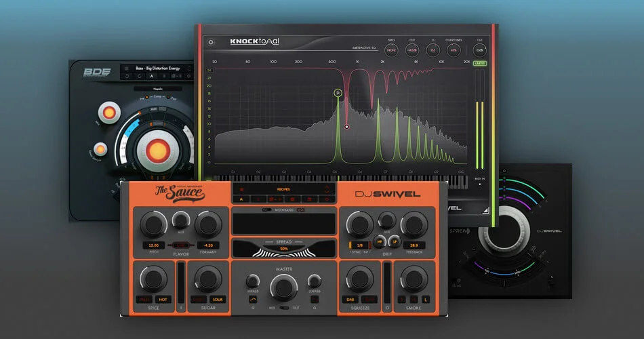This screenshot has width=644, height=339.
Task: Enable the SOUR mode under Sugar
Action: (x=218, y=300)
